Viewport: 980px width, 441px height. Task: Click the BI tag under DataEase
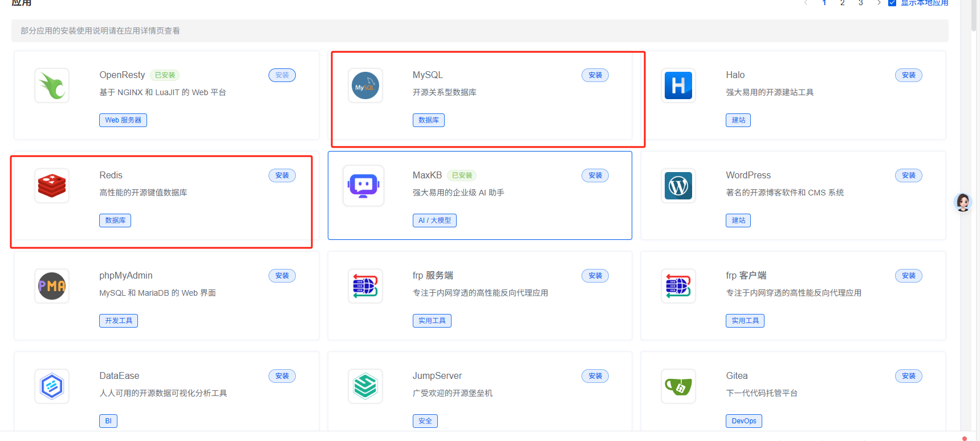(x=108, y=421)
